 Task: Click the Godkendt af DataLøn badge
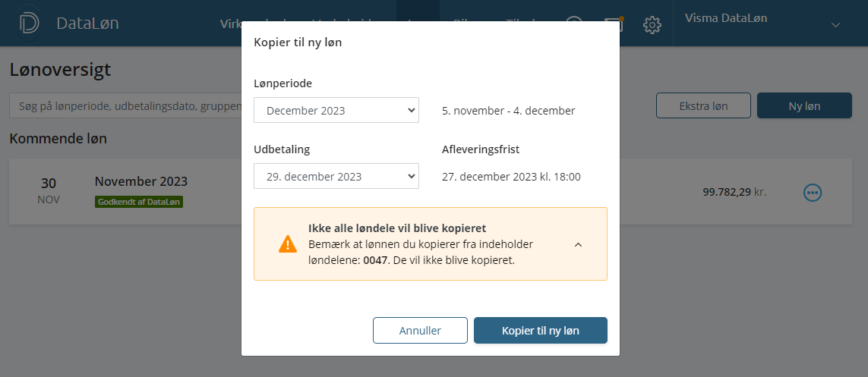click(x=139, y=203)
